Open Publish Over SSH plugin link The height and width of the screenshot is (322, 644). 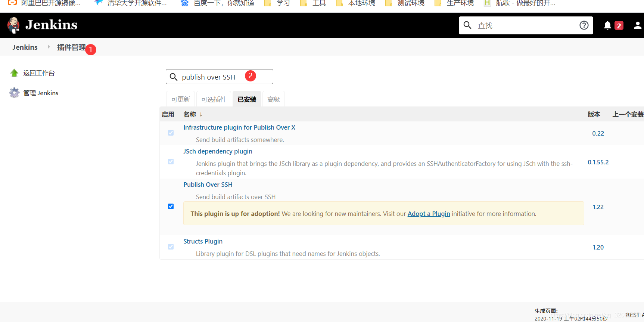[x=208, y=185]
